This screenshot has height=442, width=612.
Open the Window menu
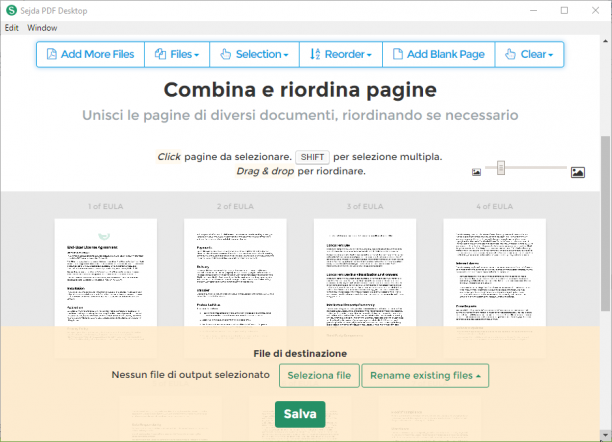(42, 28)
